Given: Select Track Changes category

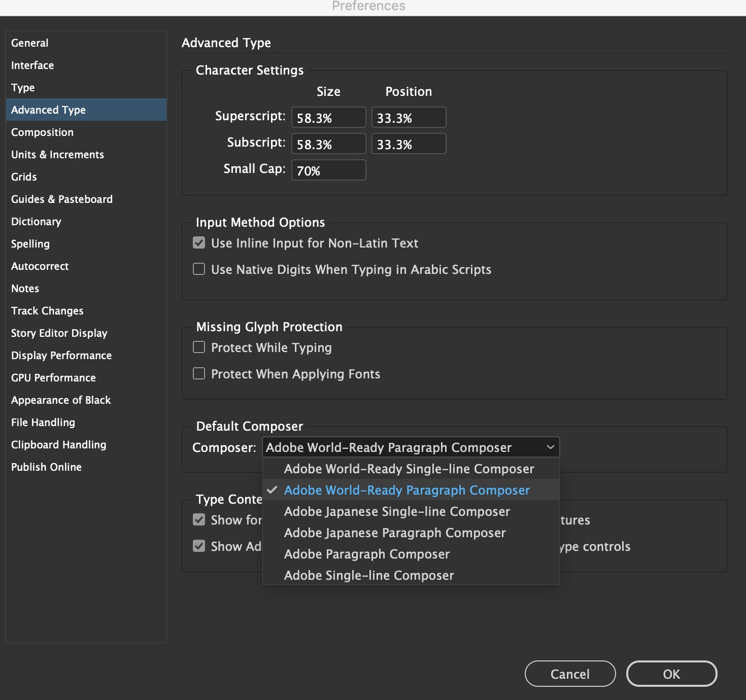Looking at the screenshot, I should (x=86, y=311).
